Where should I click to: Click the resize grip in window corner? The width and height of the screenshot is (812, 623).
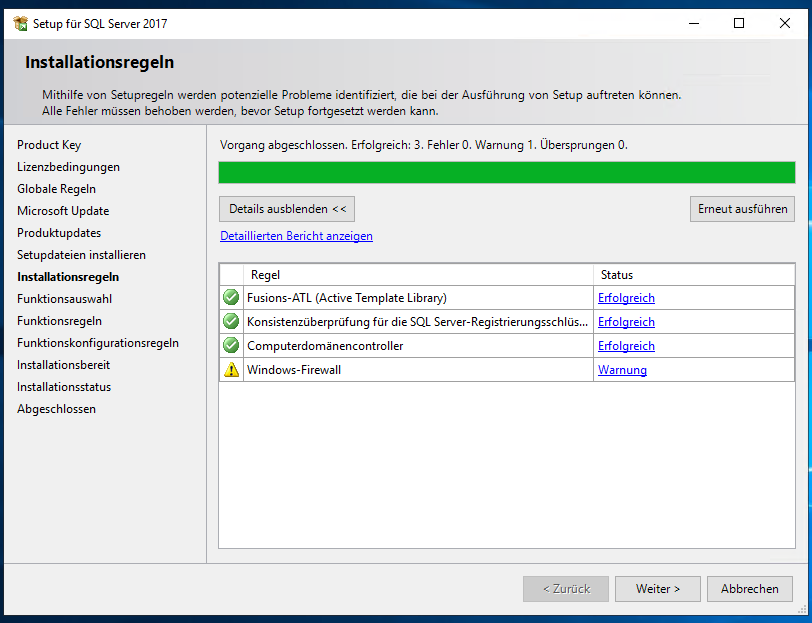coord(803,610)
